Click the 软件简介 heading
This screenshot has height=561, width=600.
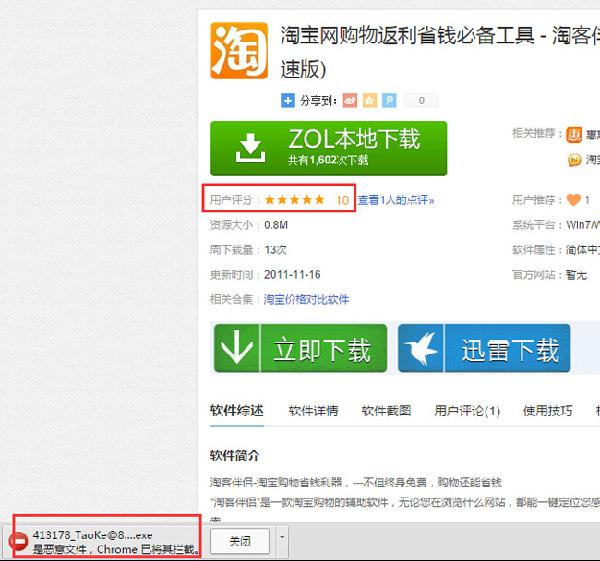(x=234, y=455)
